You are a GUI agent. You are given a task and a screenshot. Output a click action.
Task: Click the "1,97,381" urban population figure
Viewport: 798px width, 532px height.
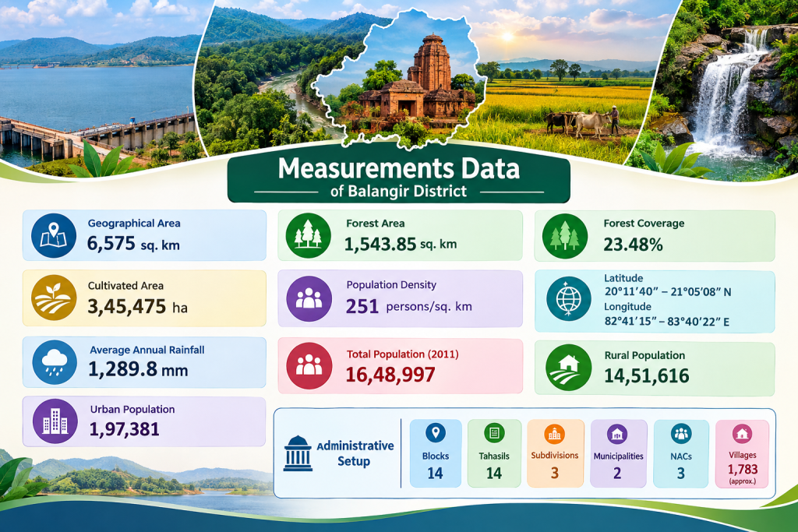[125, 429]
